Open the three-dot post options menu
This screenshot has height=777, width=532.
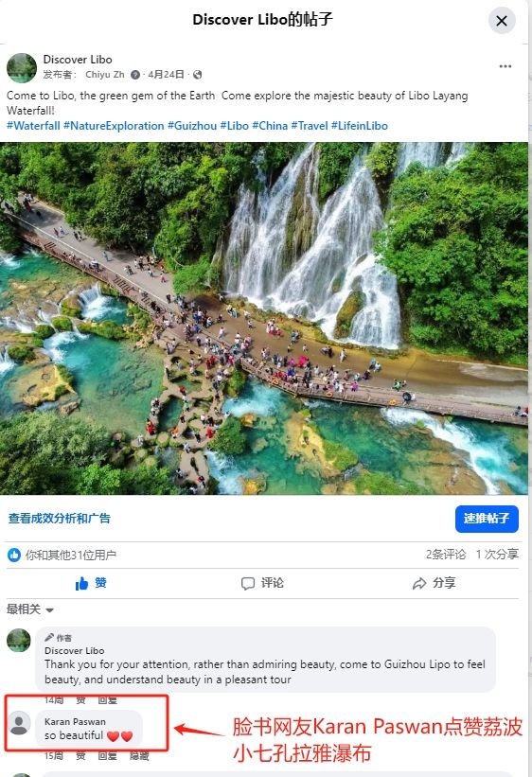[505, 66]
